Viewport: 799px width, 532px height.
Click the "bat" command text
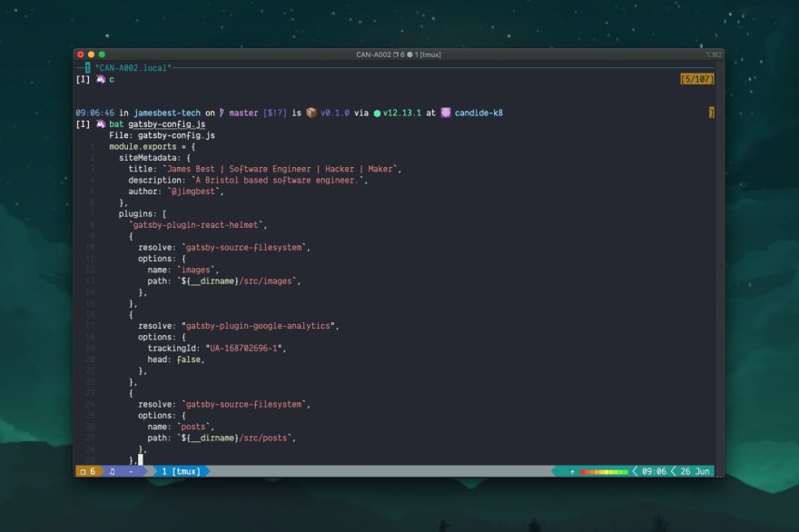[x=116, y=123]
